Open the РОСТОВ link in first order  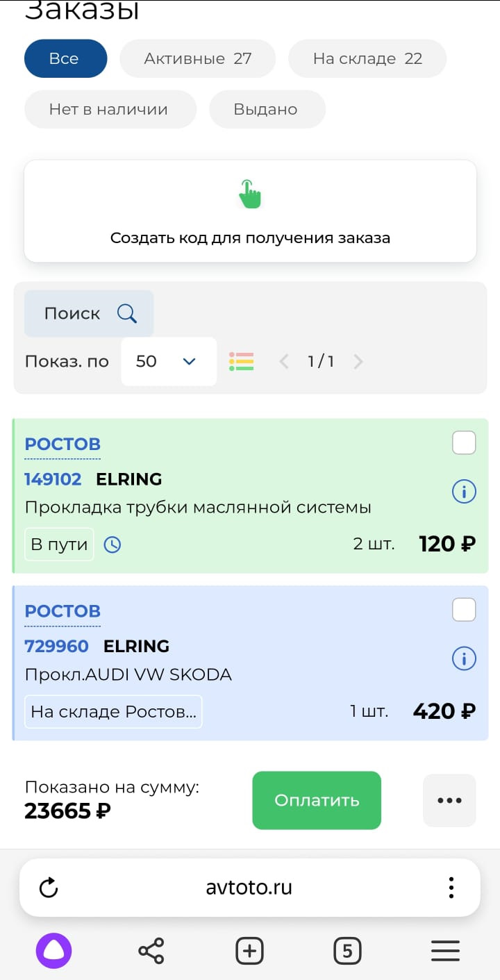click(62, 444)
